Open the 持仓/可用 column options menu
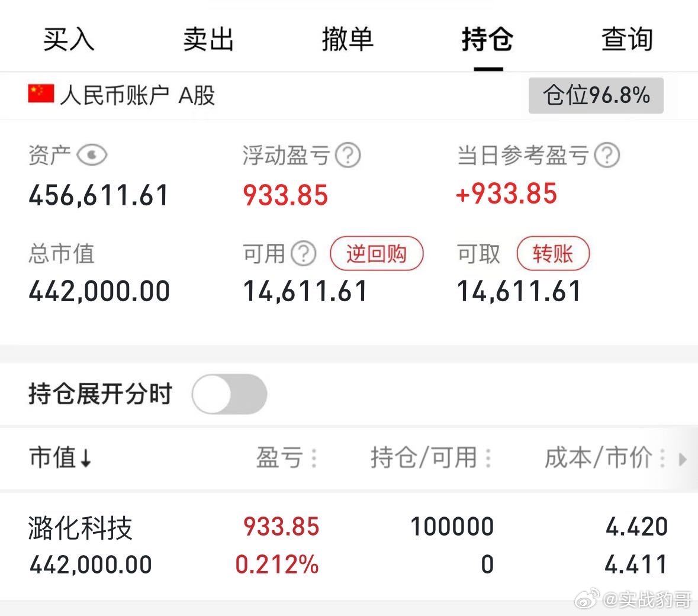This screenshot has height=616, width=698. point(488,458)
